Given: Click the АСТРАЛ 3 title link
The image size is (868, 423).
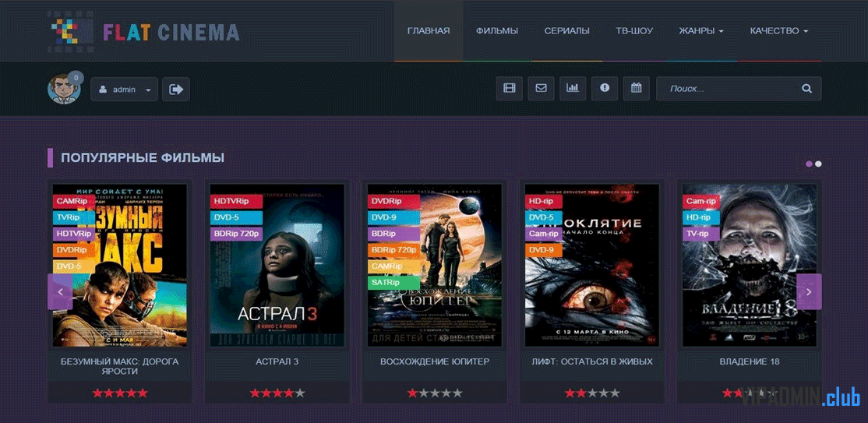Looking at the screenshot, I should pos(277,361).
